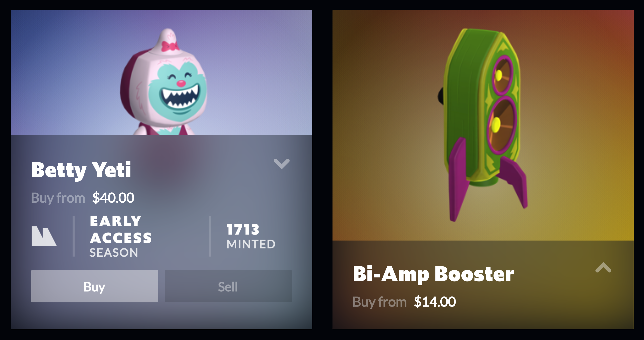Click the Buy from label under Bi-Amp Booster
Screen dimensions: 644x340
[x=380, y=302]
